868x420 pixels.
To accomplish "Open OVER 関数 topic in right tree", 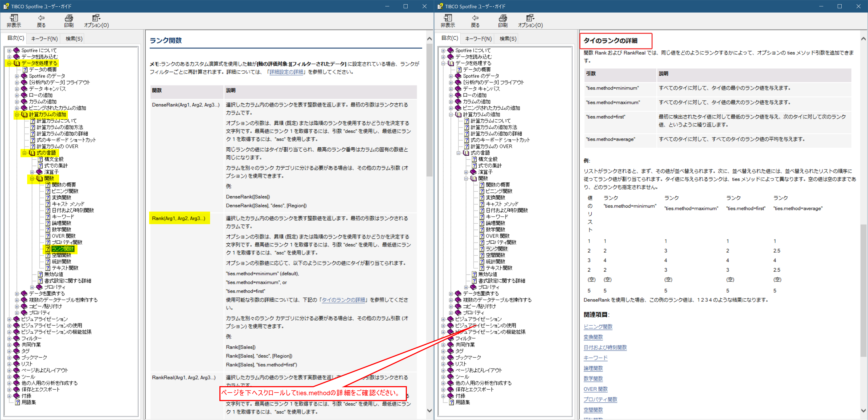I will point(497,236).
